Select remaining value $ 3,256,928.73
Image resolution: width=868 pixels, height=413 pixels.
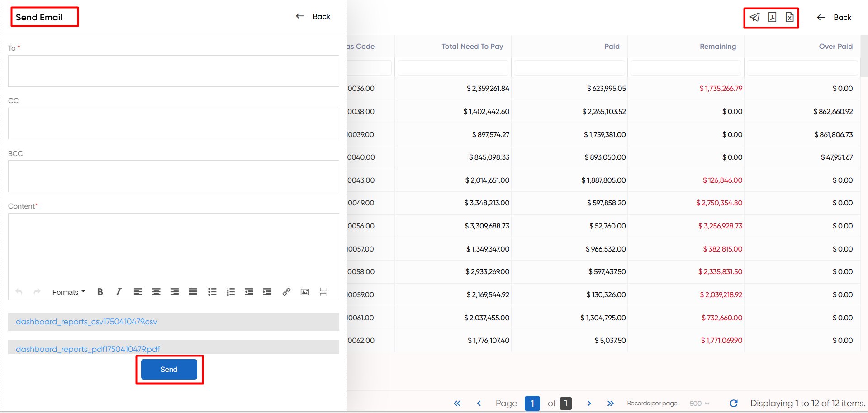pos(720,226)
